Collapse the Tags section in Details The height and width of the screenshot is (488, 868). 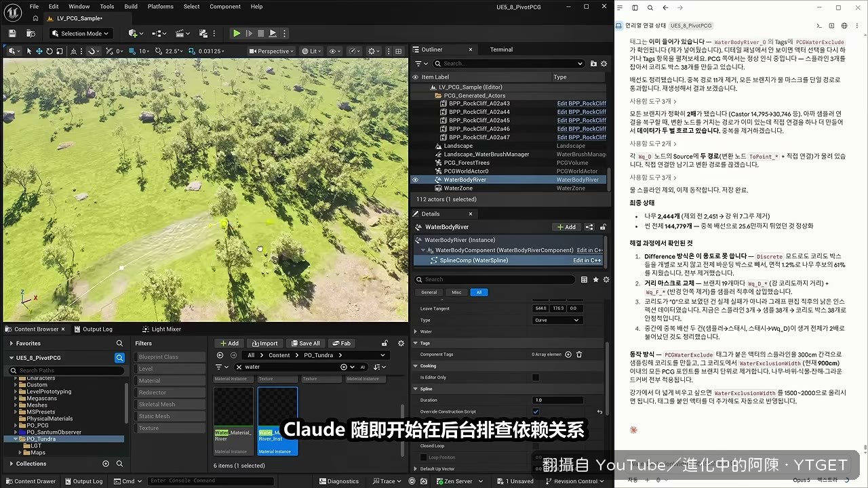pyautogui.click(x=416, y=343)
